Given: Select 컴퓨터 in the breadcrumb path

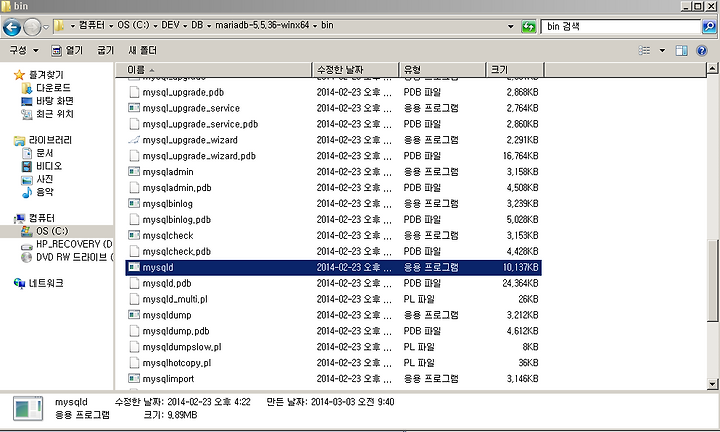Looking at the screenshot, I should pos(91,25).
